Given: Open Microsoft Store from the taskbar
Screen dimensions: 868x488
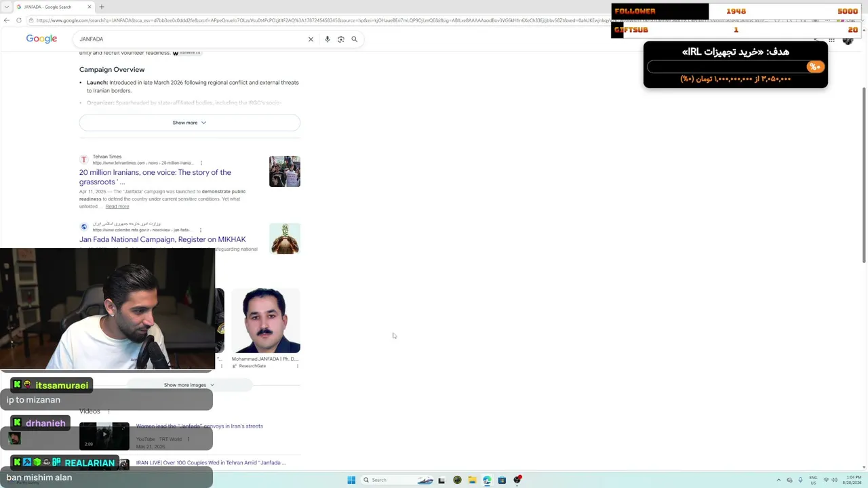Looking at the screenshot, I should tap(502, 480).
